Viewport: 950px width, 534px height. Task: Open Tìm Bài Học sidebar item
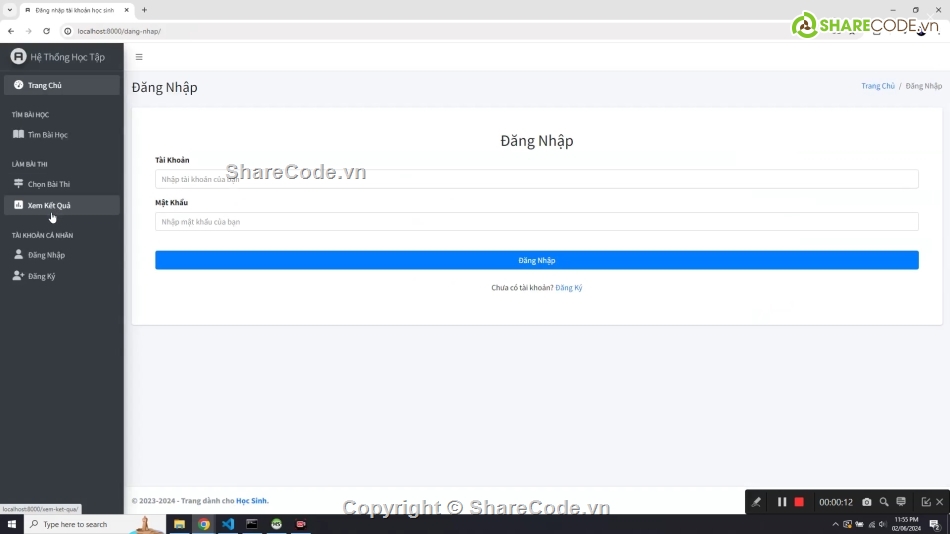(x=62, y=135)
